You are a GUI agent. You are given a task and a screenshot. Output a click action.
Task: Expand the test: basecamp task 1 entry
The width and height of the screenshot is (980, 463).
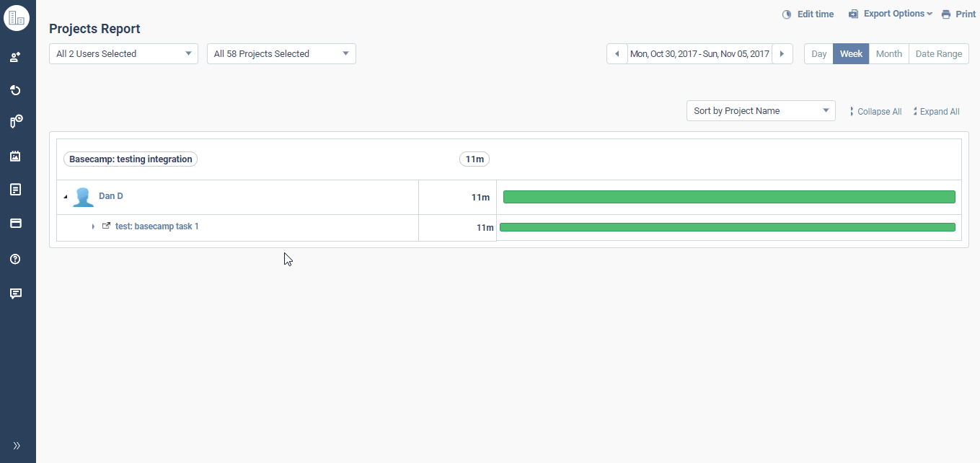[x=92, y=226]
